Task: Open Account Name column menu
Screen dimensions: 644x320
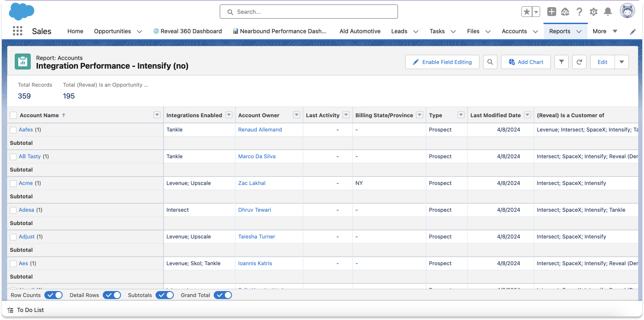Action: (x=157, y=115)
